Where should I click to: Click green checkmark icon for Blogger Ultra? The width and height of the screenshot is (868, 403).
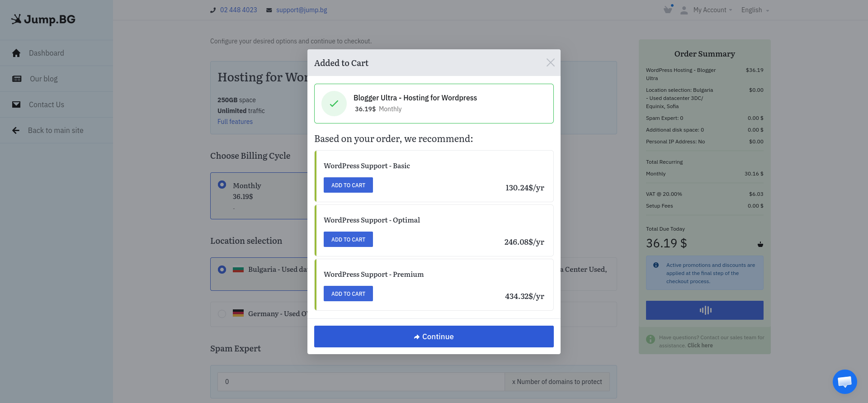[x=334, y=104]
